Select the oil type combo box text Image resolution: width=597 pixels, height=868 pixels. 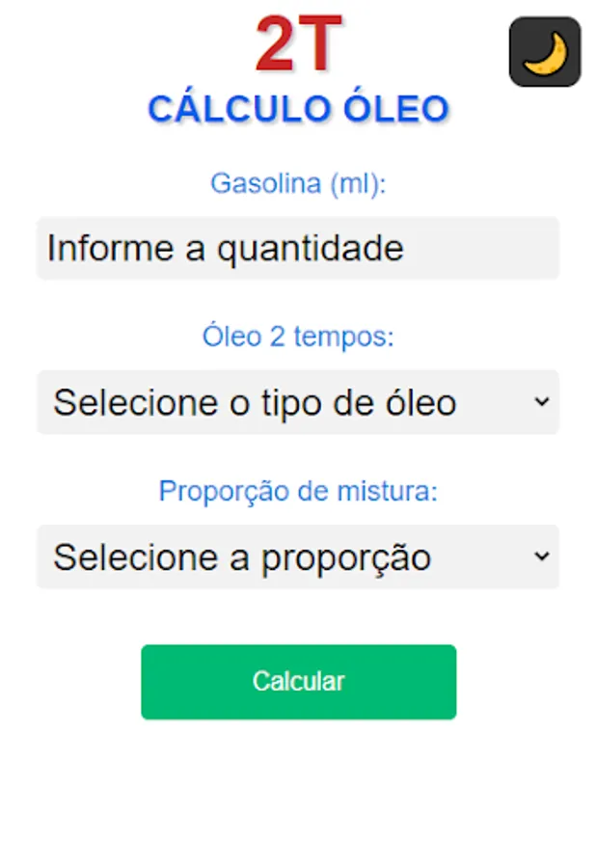pyautogui.click(x=255, y=402)
